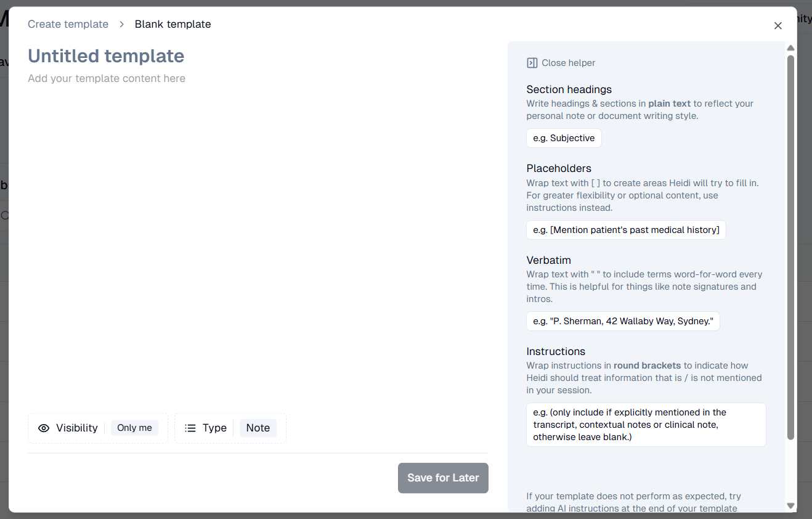812x519 pixels.
Task: Select the Blank template breadcrumb
Action: [173, 24]
